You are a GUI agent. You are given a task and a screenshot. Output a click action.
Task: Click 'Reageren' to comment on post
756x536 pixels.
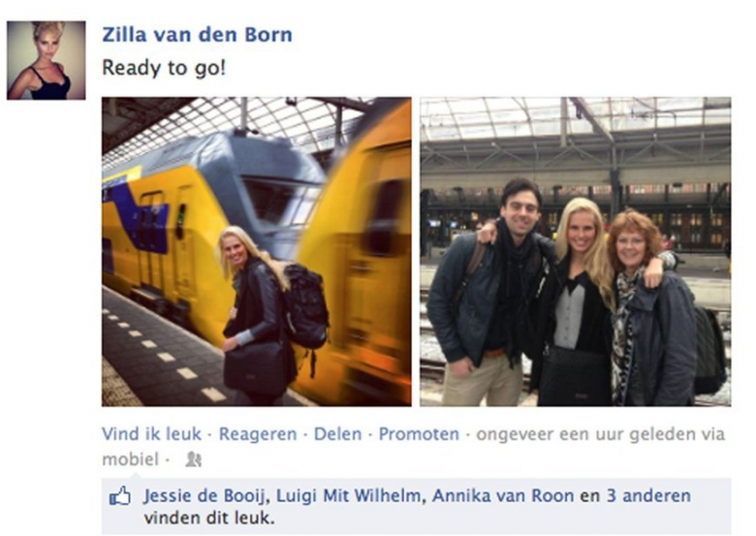tap(258, 434)
